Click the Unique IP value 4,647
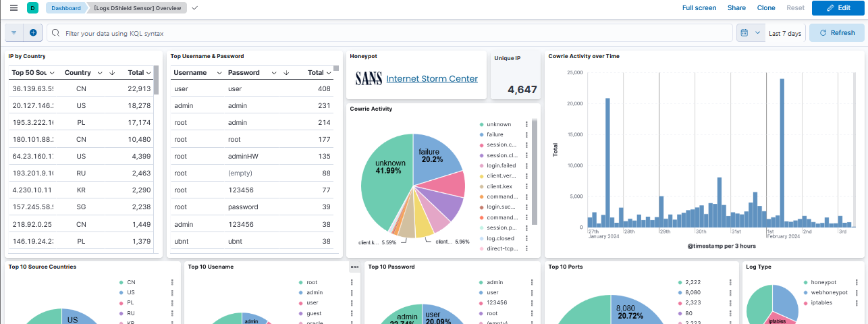Viewport: 868px width, 324px height. point(522,89)
